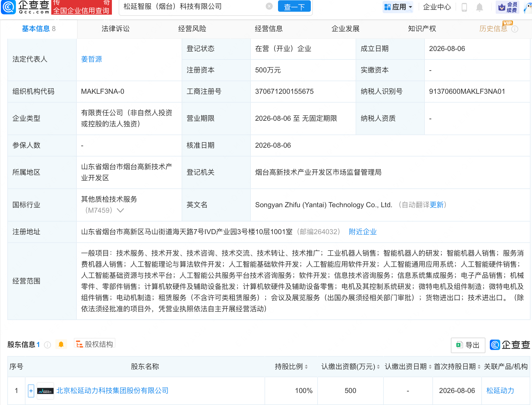Screen dimensions: 532x405
Task: Click the 会员续费 VIP badge
Action: (x=507, y=7)
